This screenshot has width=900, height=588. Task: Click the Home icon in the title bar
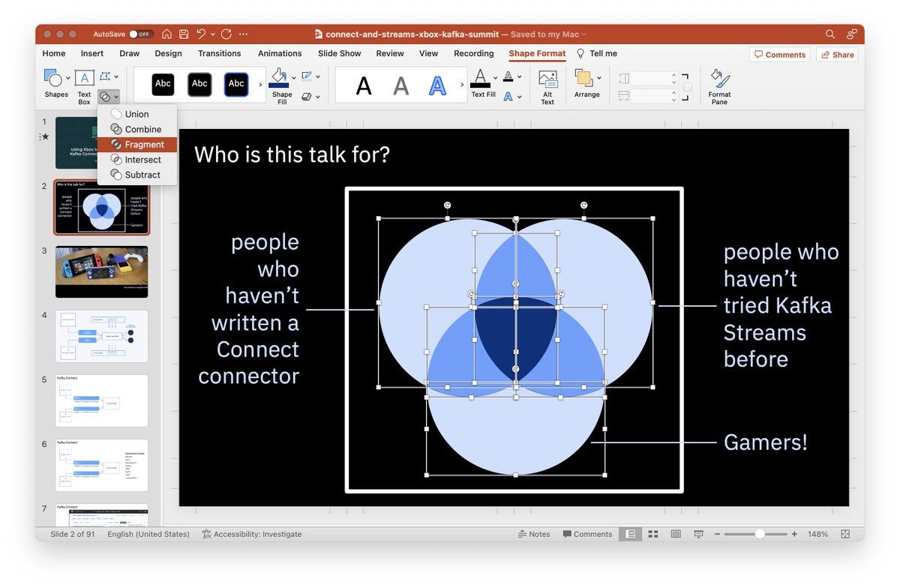coord(166,34)
